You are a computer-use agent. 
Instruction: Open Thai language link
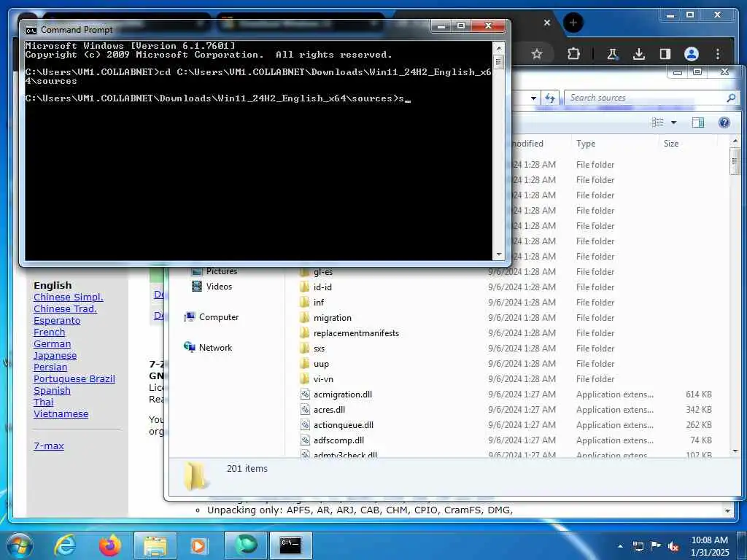pos(43,402)
